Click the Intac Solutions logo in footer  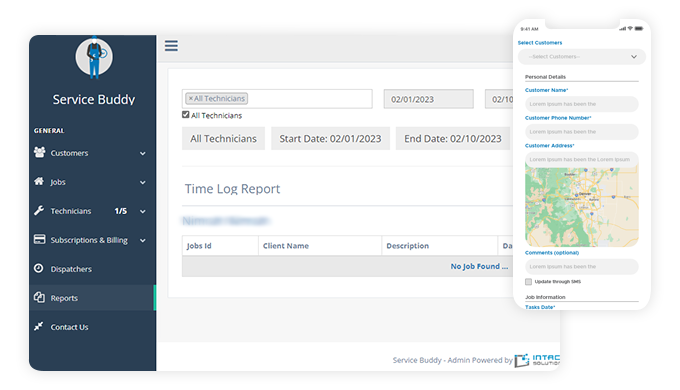tap(537, 360)
